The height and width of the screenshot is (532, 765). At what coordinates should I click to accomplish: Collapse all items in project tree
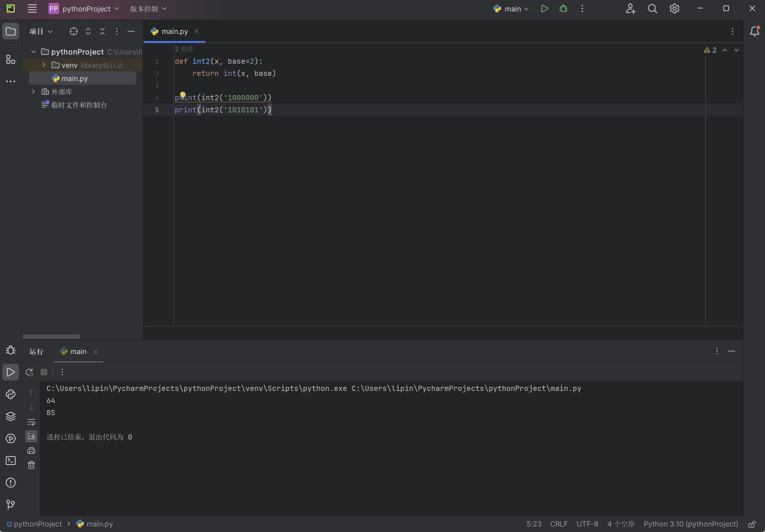(x=102, y=31)
